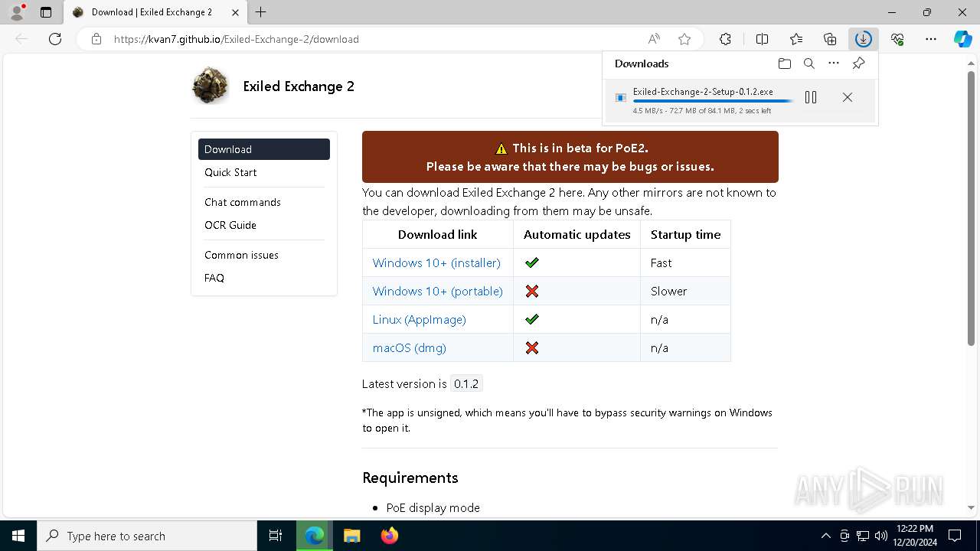Open Edge Settings and more menu
The height and width of the screenshot is (551, 980).
931,39
